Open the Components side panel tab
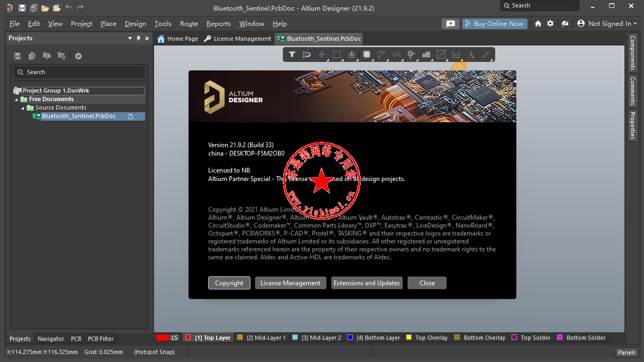644x362 pixels. click(x=632, y=53)
